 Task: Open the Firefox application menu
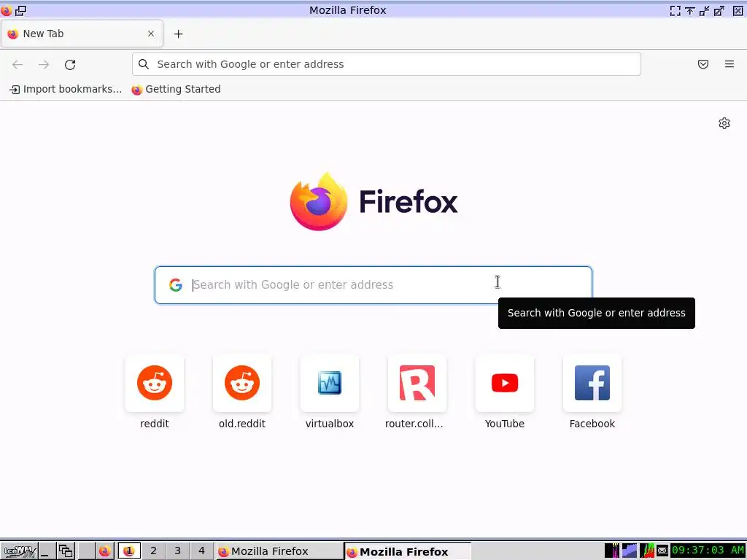[x=729, y=64]
